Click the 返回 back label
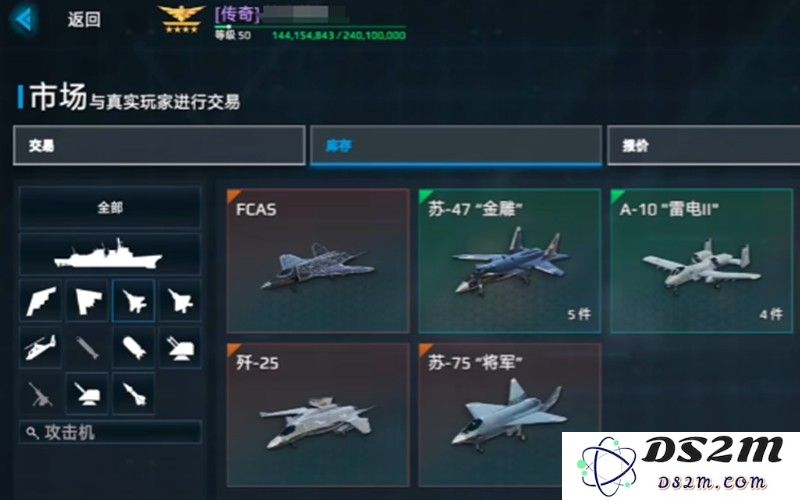Viewport: 800px width, 500px height. coord(84,19)
